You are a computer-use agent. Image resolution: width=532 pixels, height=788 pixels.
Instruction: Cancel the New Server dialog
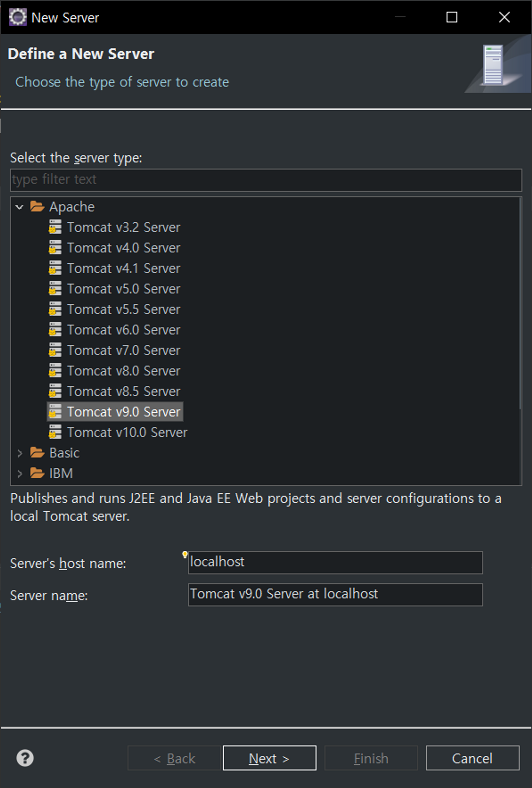[x=473, y=758]
